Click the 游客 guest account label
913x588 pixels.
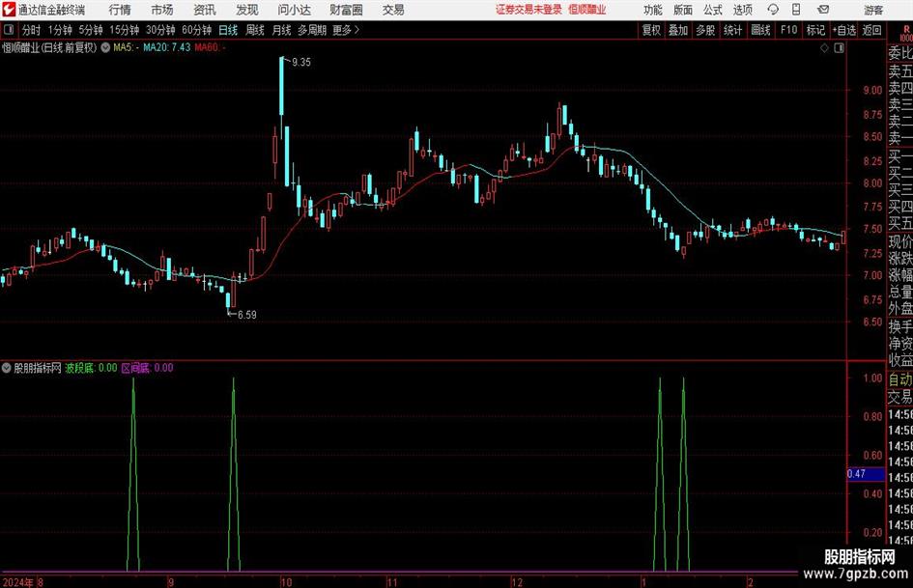coord(873,10)
